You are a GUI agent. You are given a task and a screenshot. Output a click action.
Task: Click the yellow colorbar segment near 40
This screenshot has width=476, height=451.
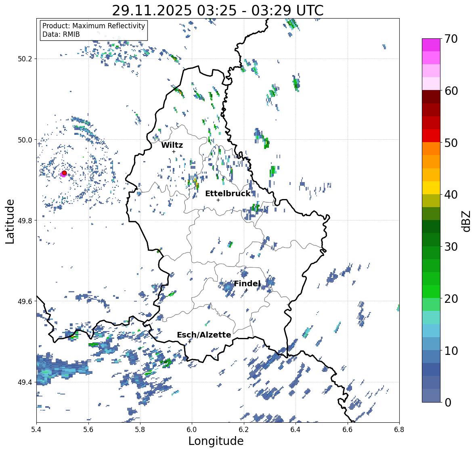(431, 188)
